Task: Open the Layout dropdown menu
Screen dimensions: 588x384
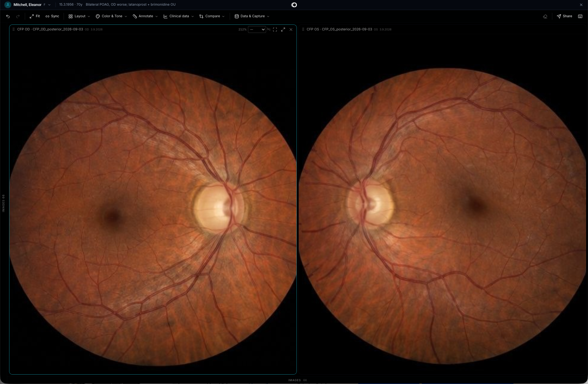Action: [x=79, y=16]
